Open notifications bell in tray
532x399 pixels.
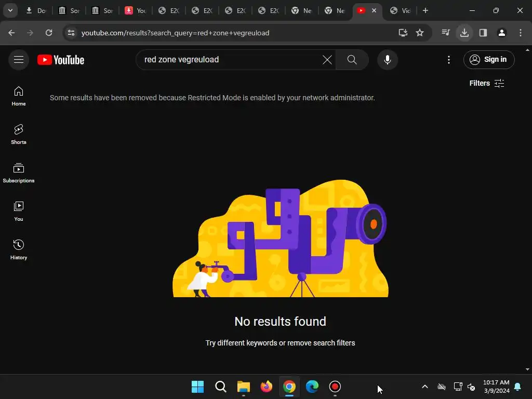point(518,387)
